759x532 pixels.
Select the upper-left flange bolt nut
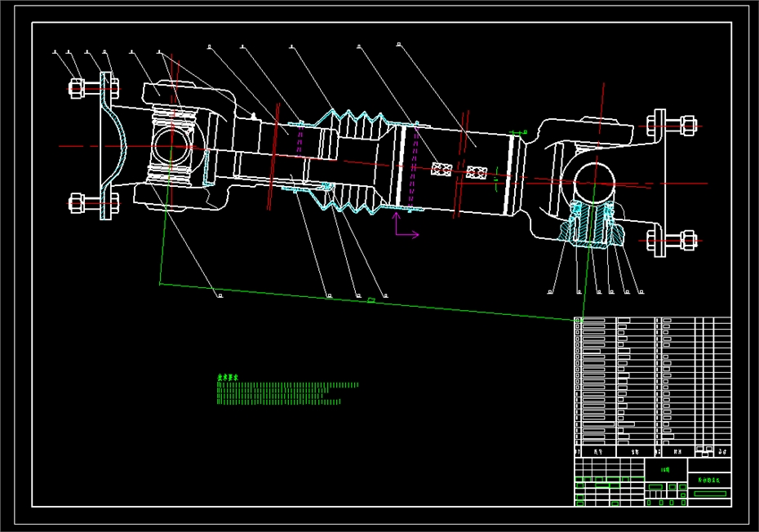click(x=77, y=89)
